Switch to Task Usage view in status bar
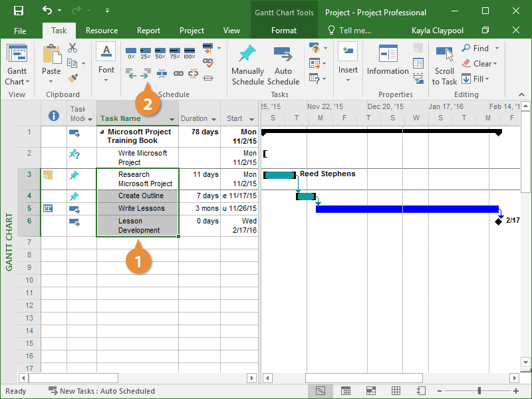Screen dimensions: 532x399 [346, 391]
